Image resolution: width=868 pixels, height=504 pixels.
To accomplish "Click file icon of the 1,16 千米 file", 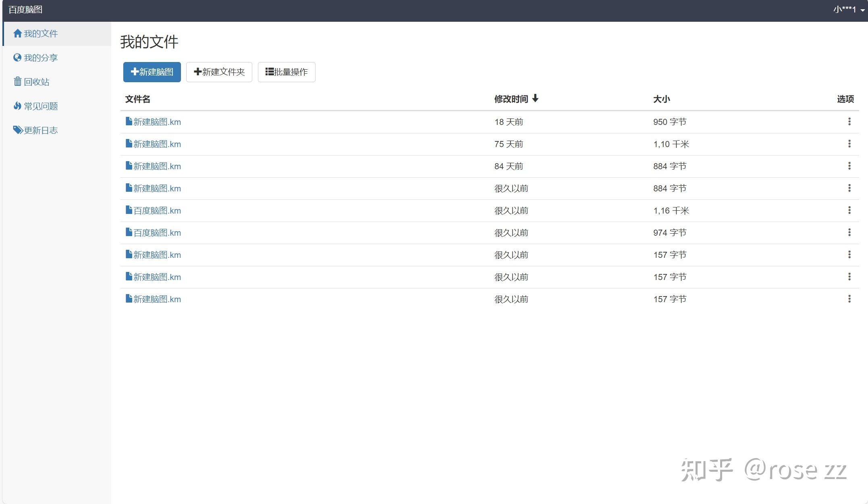I will pyautogui.click(x=129, y=210).
